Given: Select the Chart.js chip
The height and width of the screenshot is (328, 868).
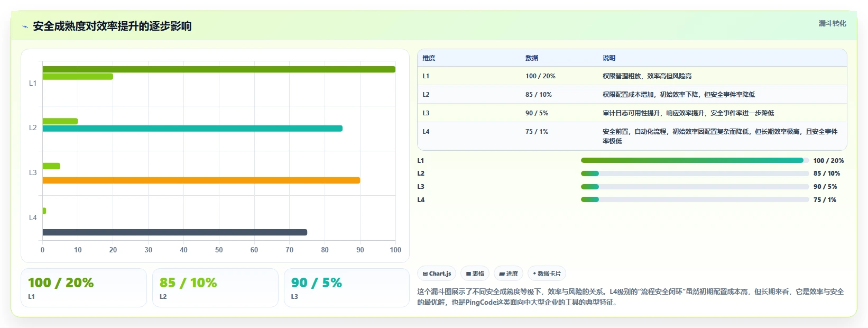Looking at the screenshot, I should [x=437, y=274].
